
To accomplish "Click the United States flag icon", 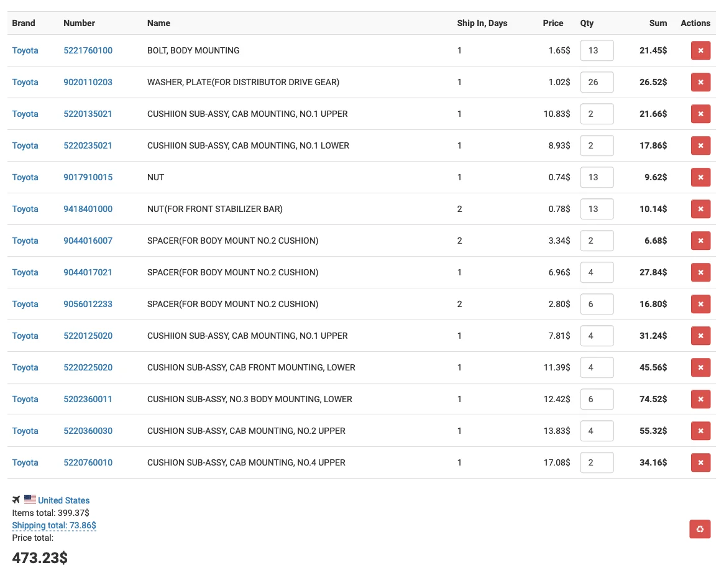I will pos(30,499).
